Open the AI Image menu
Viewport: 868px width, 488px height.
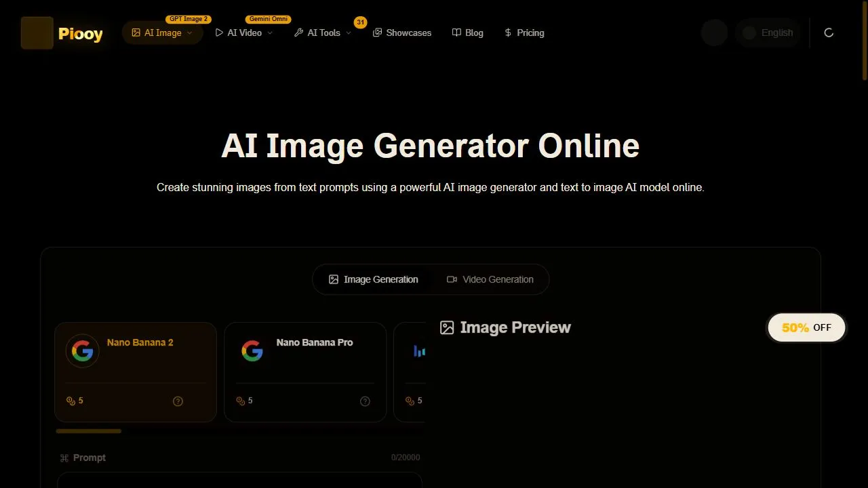coord(163,33)
